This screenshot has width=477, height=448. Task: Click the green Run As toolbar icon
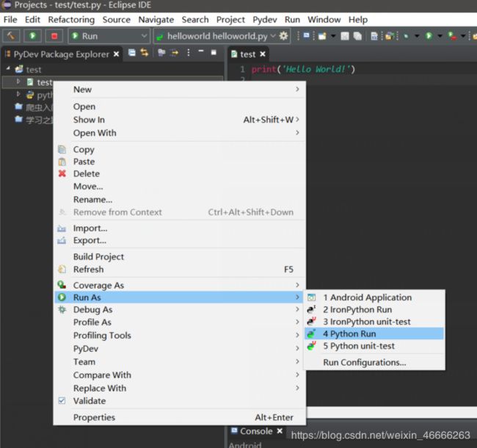tap(429, 36)
